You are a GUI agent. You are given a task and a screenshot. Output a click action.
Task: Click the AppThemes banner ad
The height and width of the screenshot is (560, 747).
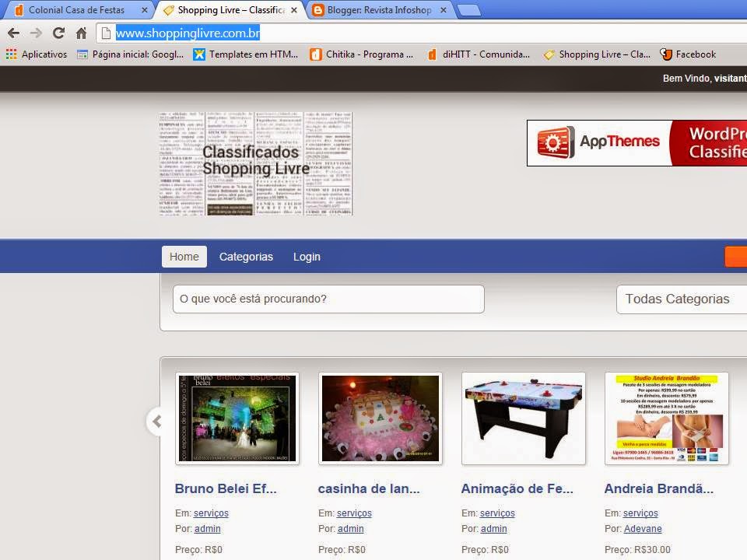click(x=637, y=143)
